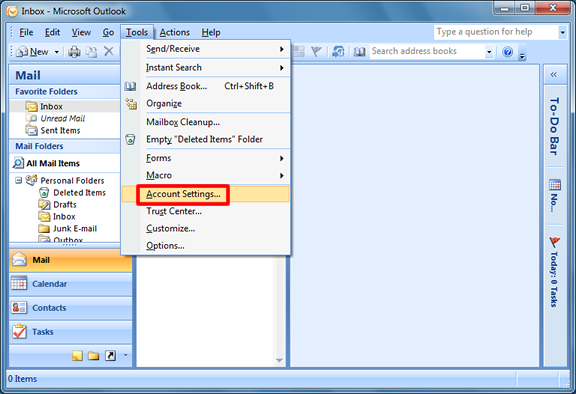
Task: Close the open Tools menu
Action: point(137,32)
